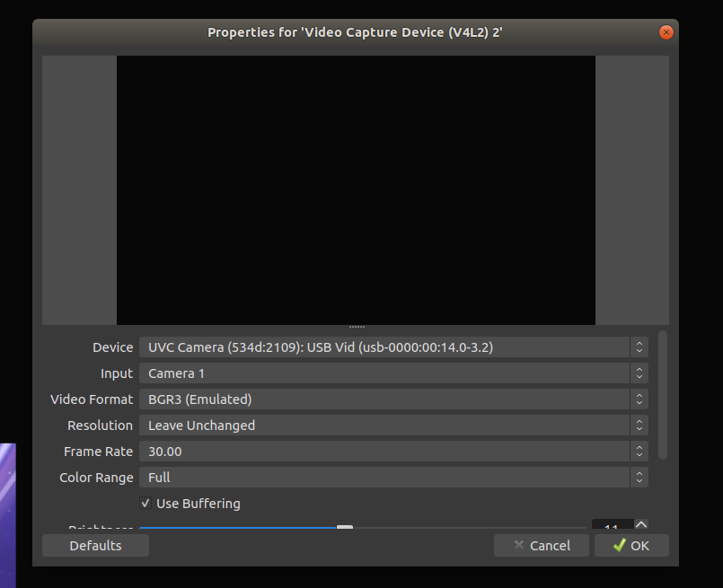
Task: Click the "Input" field label
Action: tap(117, 373)
